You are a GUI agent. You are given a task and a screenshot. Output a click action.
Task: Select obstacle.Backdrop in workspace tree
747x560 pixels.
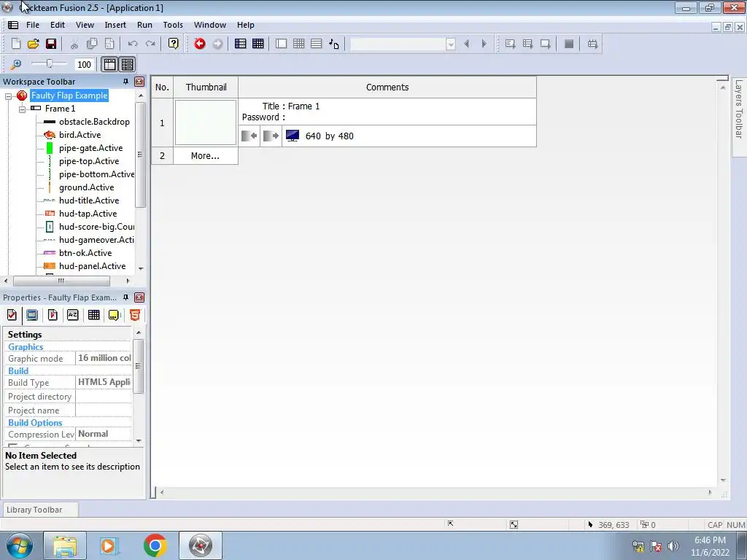click(94, 122)
